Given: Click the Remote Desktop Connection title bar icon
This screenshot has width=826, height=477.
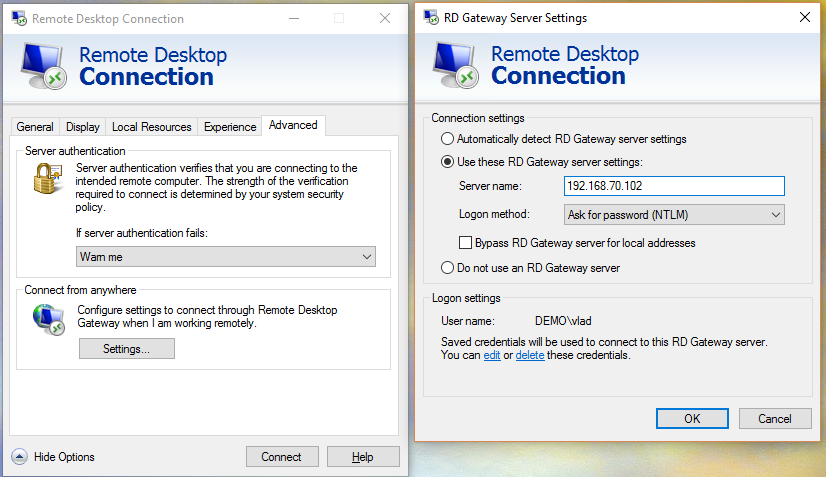Looking at the screenshot, I should coord(19,18).
